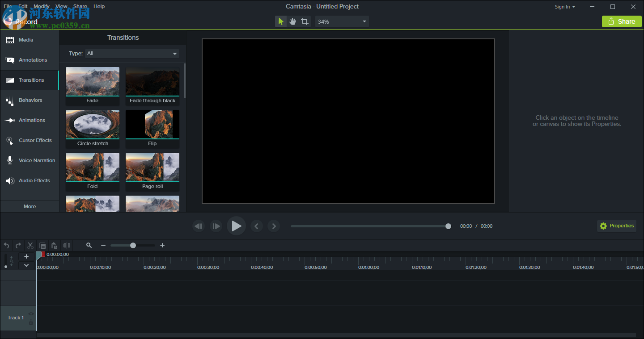Lock Track 1
The height and width of the screenshot is (339, 644).
[31, 322]
